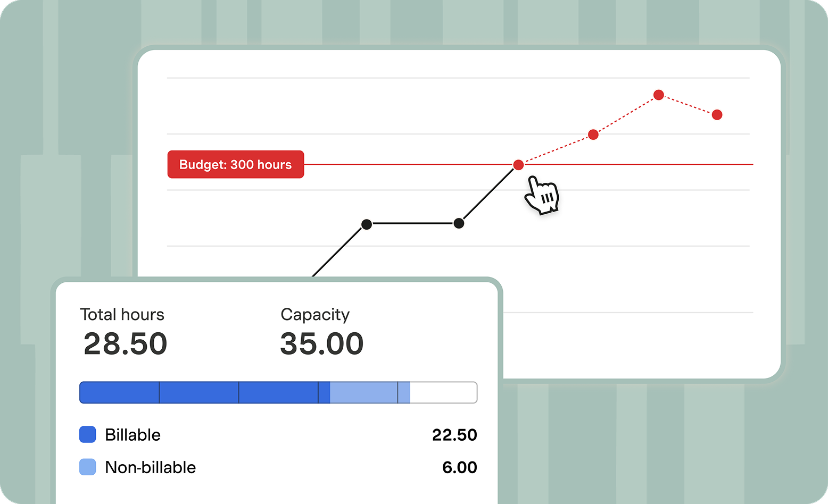Viewport: 828px width, 504px height.
Task: Click the pointing hand cursor icon
Action: (542, 196)
